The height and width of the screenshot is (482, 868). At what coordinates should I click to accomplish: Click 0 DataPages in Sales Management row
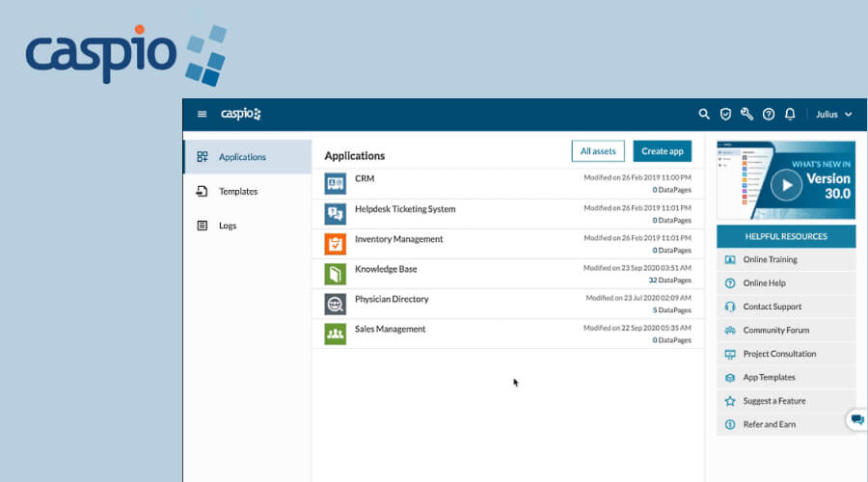click(x=671, y=340)
